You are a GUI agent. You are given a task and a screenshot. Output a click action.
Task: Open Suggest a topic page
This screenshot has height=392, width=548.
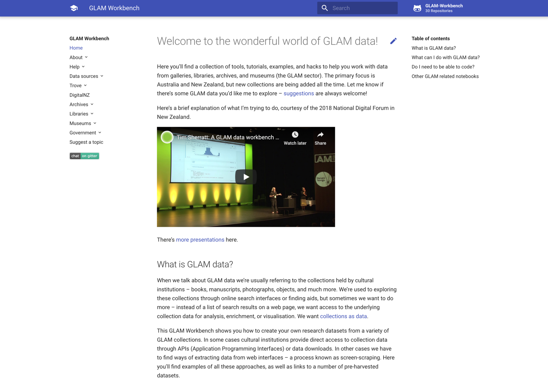tap(86, 142)
